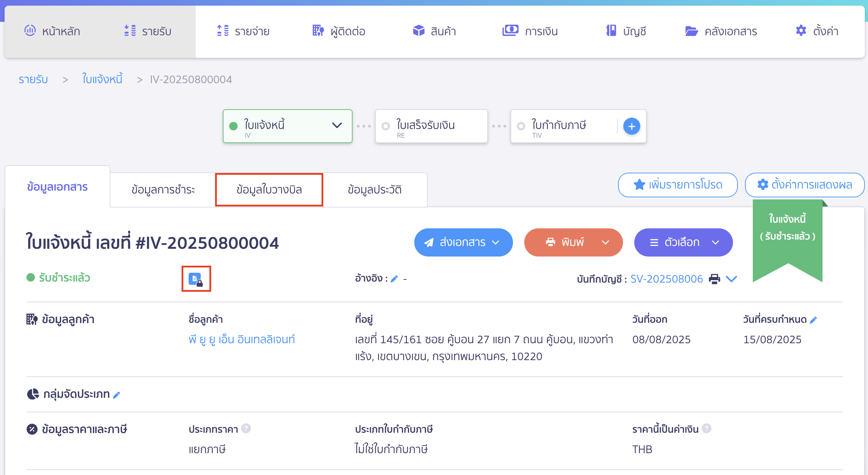Screen dimensions: 868x475
Task: Click the ใบแจ้งหนี้ รับชำระแล้ว green ribbon
Action: (788, 240)
